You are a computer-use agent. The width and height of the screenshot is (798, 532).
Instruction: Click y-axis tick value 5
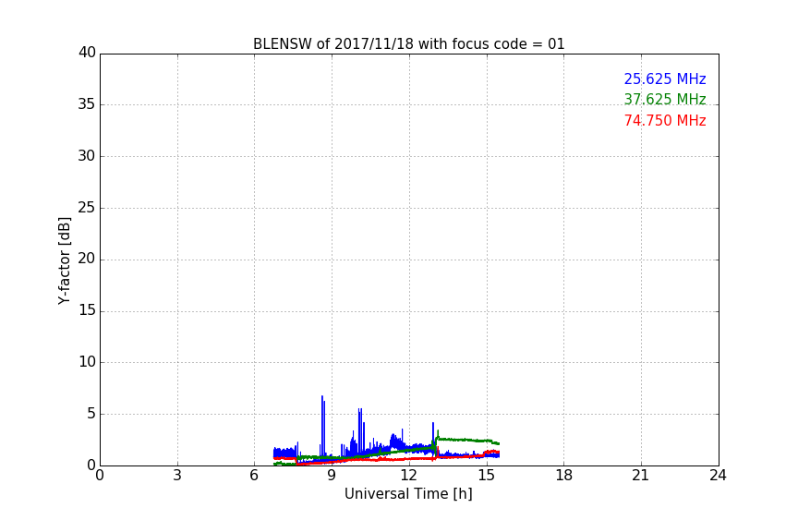[91, 414]
